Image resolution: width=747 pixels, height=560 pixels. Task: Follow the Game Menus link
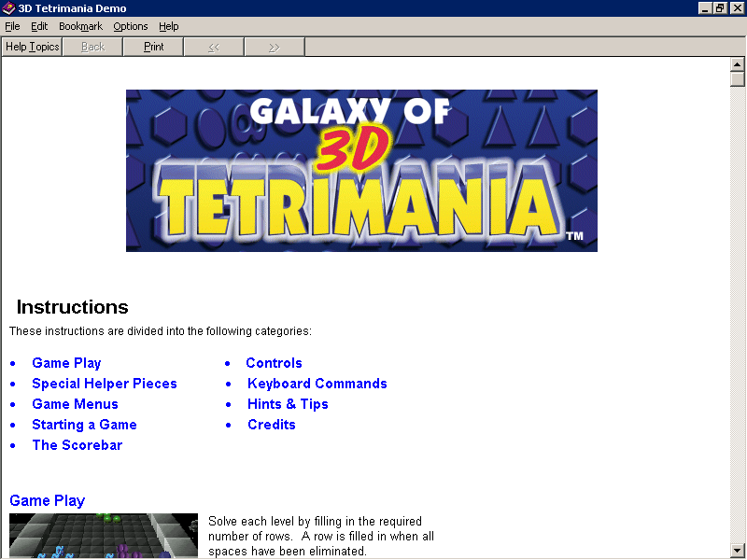coord(75,404)
